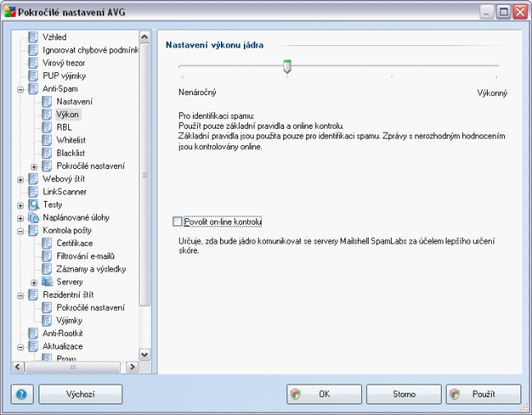Select Virový trezor in the tree
The width and height of the screenshot is (532, 415).
tap(64, 62)
